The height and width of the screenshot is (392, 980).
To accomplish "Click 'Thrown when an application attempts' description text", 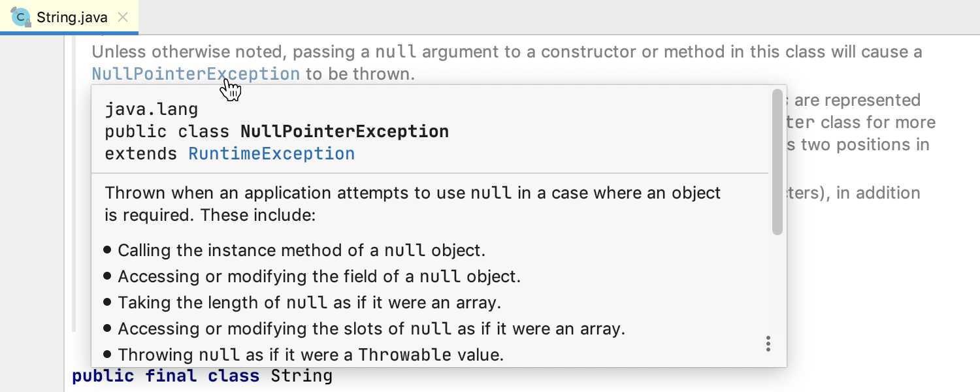I will coord(413,204).
